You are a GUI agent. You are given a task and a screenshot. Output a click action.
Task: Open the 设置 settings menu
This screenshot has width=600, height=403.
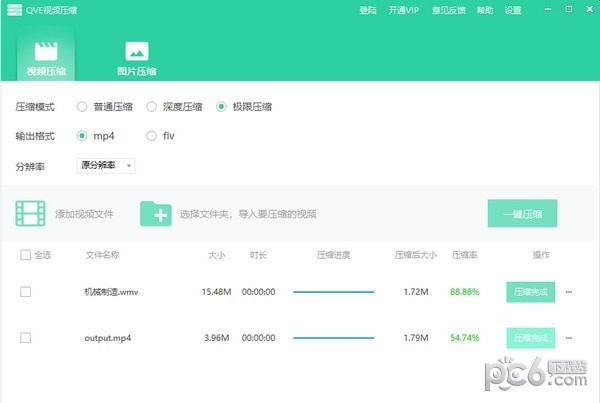pos(513,10)
